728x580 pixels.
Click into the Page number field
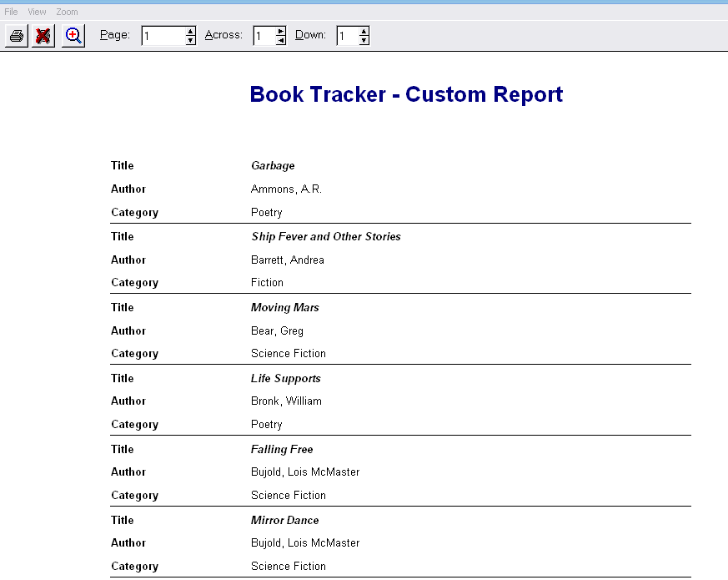click(163, 36)
